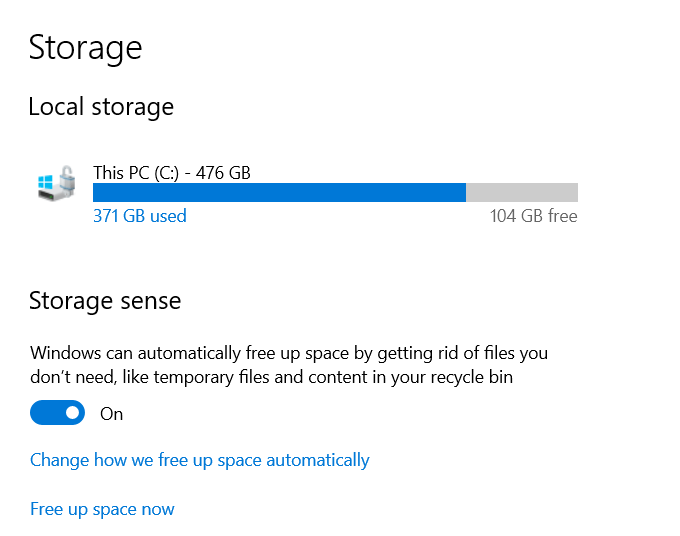
Task: Click the "104 GB free" text
Action: coord(533,216)
